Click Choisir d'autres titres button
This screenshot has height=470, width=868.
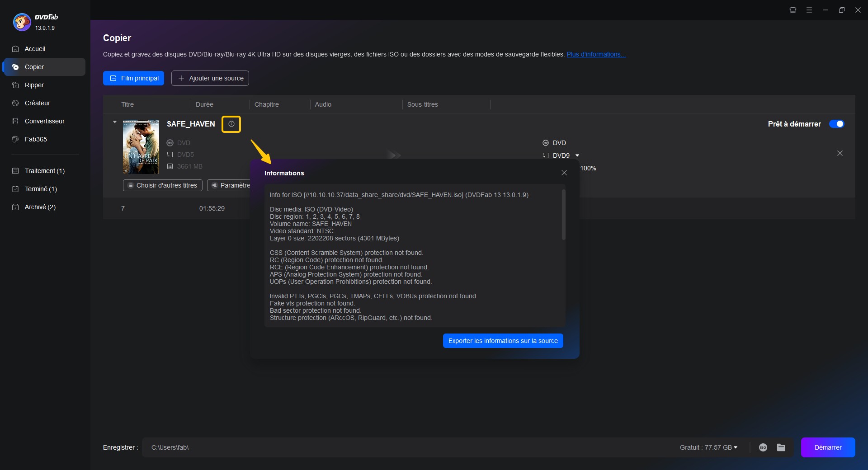163,185
